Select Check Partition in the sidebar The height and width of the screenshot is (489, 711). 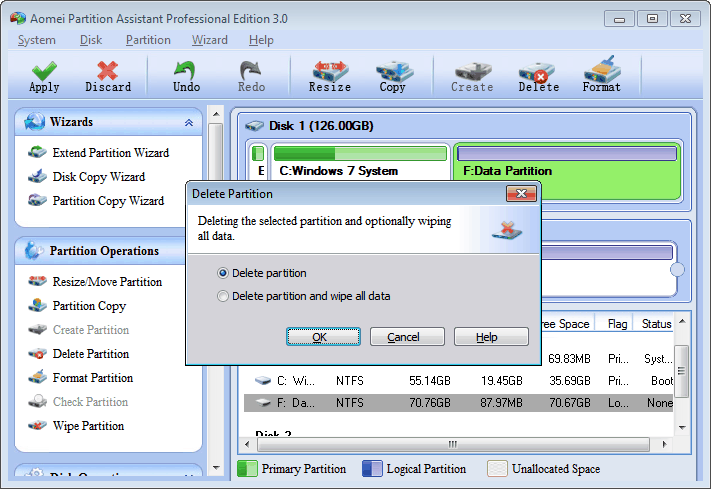pyautogui.click(x=90, y=402)
